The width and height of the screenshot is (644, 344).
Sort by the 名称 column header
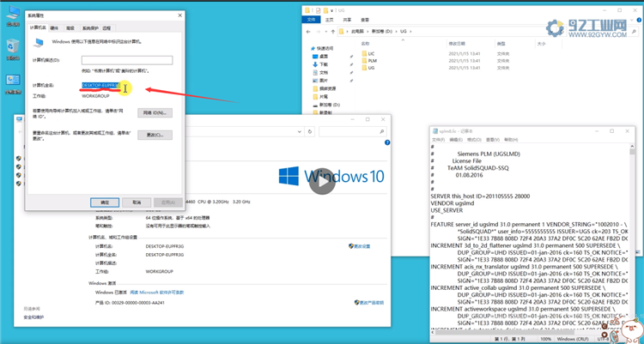365,44
